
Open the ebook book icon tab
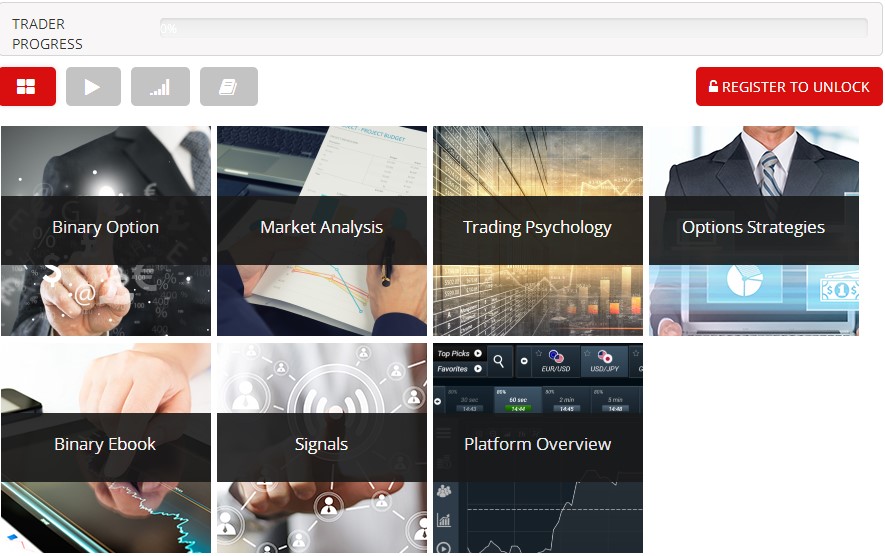(x=229, y=86)
